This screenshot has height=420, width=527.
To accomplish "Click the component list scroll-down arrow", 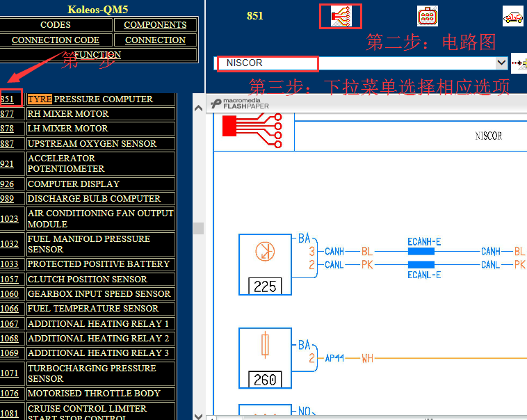I will click(x=199, y=416).
